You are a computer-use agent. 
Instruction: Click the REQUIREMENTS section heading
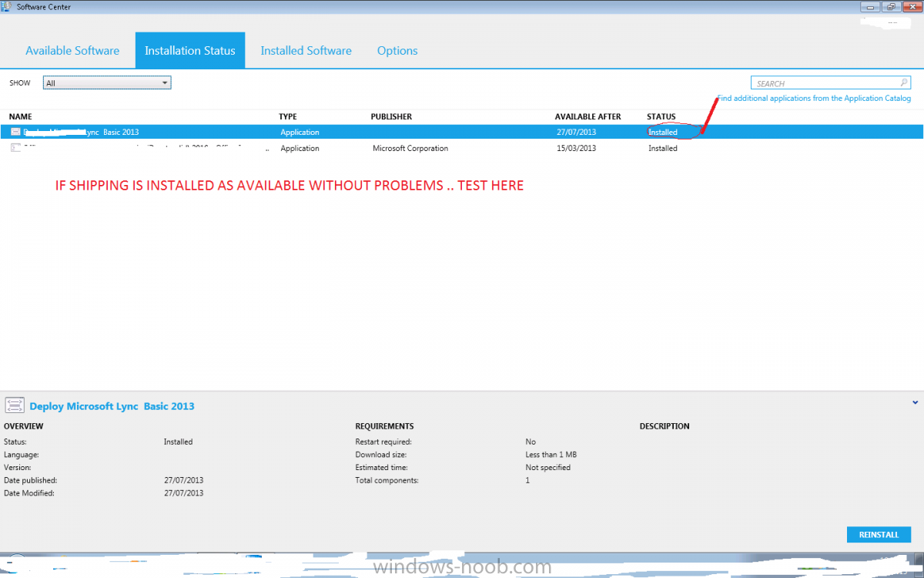click(384, 426)
